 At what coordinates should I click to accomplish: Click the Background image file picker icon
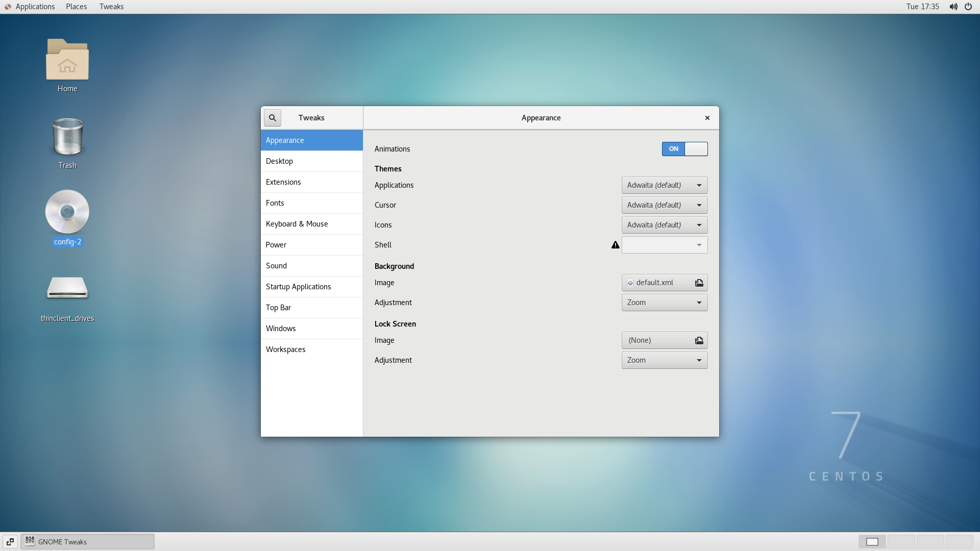pyautogui.click(x=699, y=282)
